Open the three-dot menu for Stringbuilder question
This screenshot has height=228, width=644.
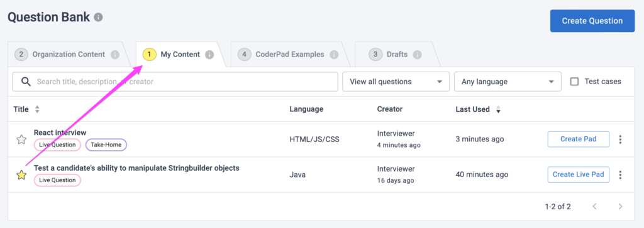[x=620, y=175]
